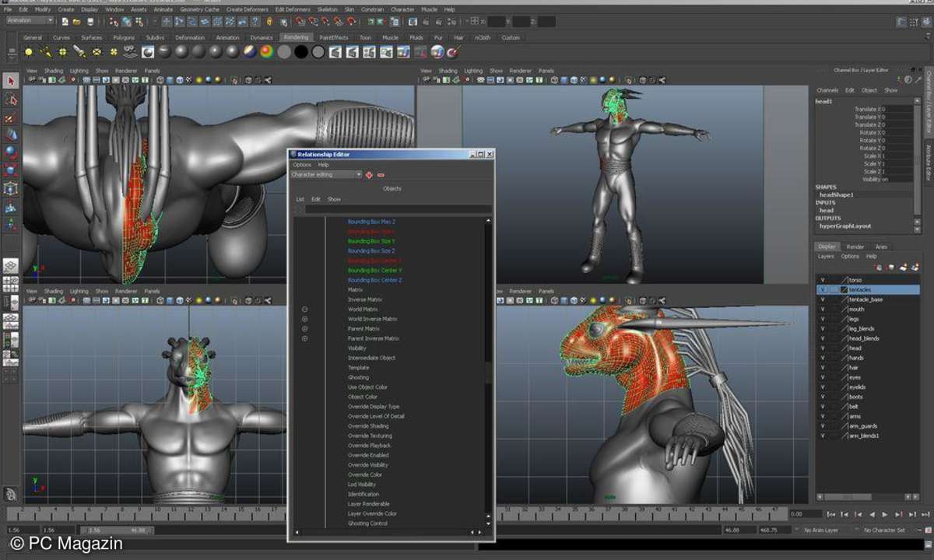Toggle visibility V of arms layer
The height and width of the screenshot is (560, 934).
pyautogui.click(x=822, y=416)
